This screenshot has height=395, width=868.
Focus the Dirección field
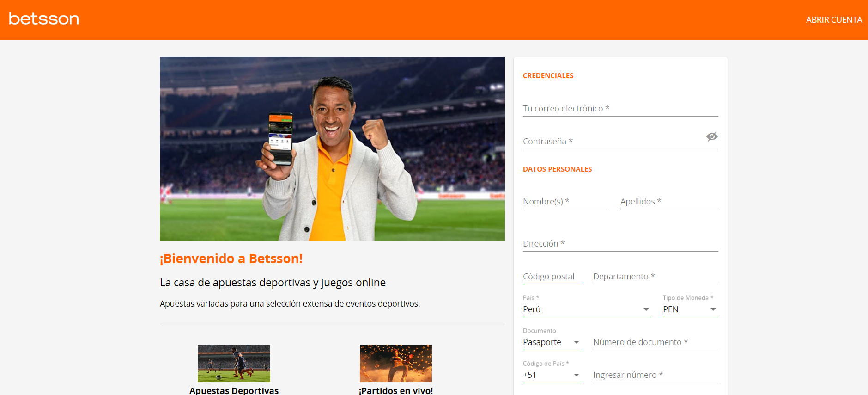click(620, 244)
